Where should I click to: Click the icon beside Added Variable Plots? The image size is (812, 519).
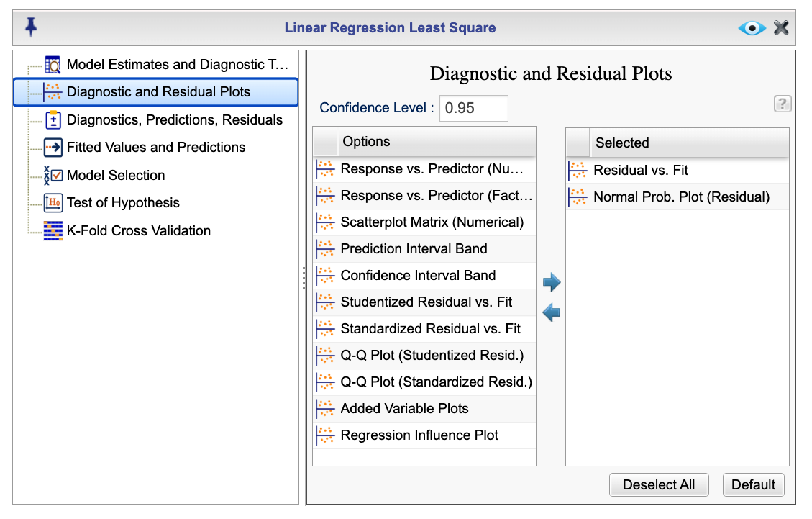point(325,409)
